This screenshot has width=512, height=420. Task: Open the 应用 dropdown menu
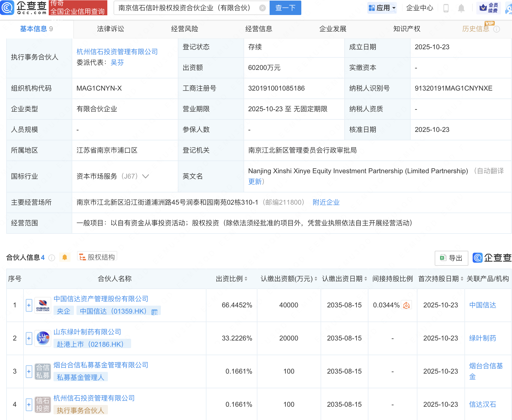[382, 8]
